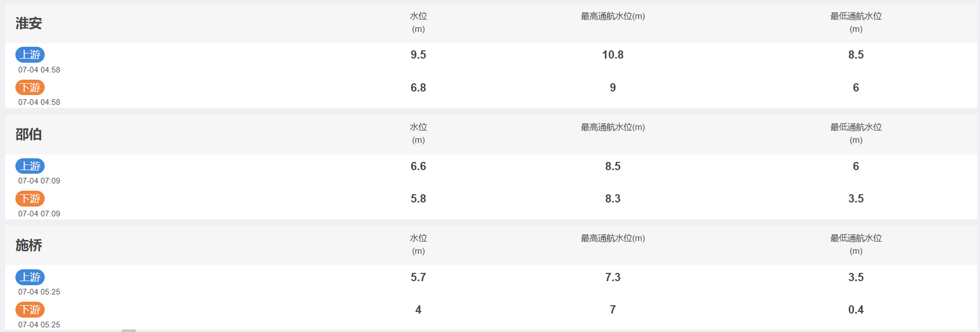Click the orange 下游 badge under 施桥
980x332 pixels.
pyautogui.click(x=30, y=309)
